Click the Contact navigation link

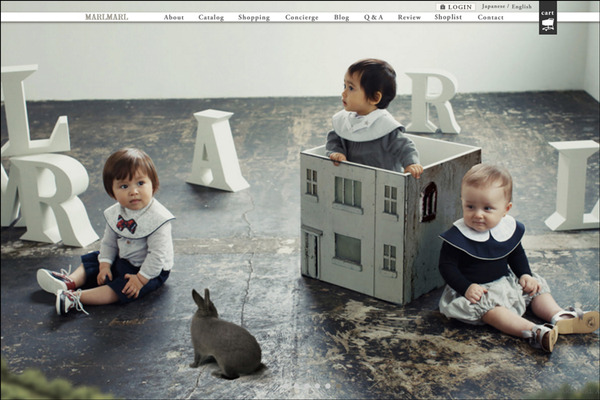pos(490,17)
